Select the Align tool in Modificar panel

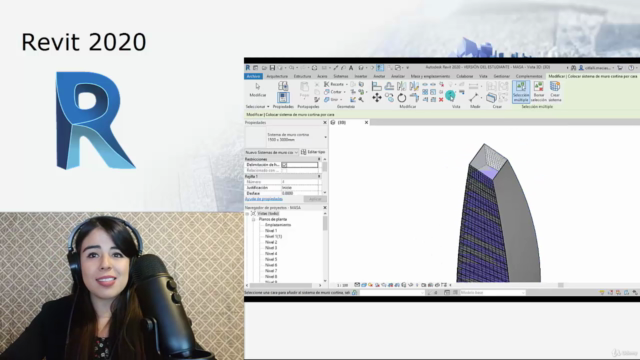pos(377,86)
